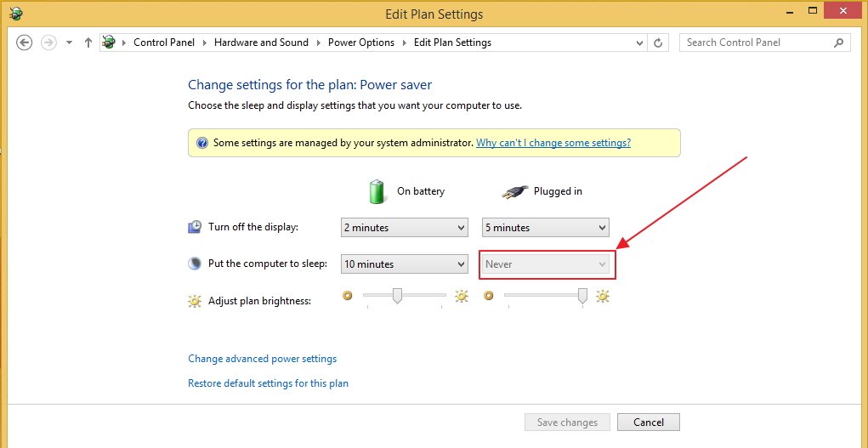Open sleep timeout on battery dropdown
The height and width of the screenshot is (448, 868).
[x=404, y=264]
